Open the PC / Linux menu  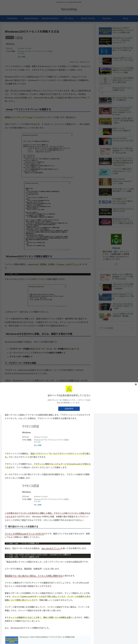[69, 18]
